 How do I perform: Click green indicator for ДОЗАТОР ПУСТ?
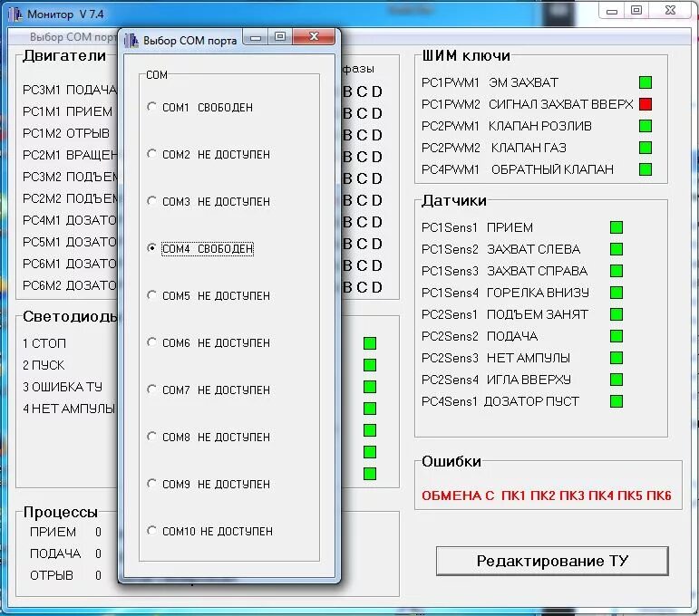coord(616,401)
